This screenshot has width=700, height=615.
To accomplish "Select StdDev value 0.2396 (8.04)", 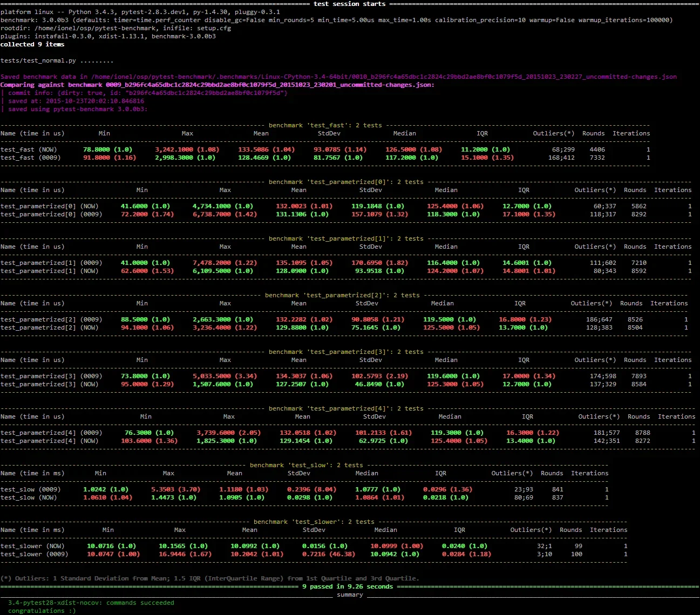I will tap(311, 489).
